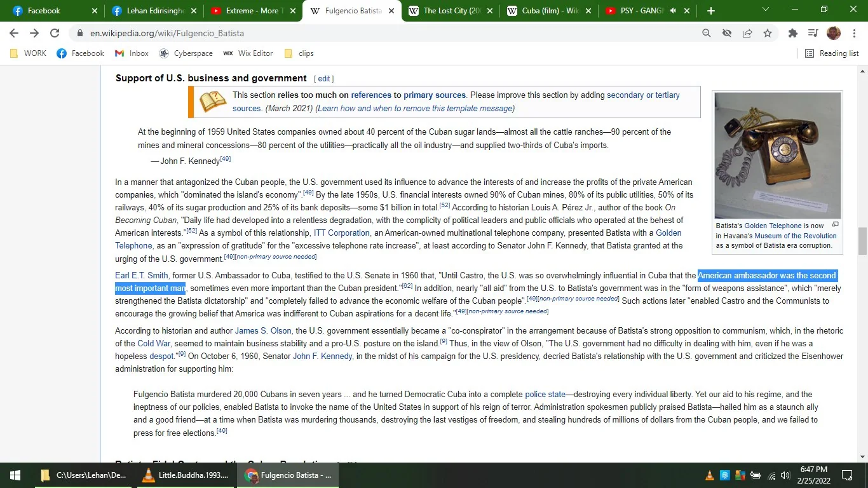
Task: Open the Wi-Fi network tray icon
Action: click(x=771, y=475)
